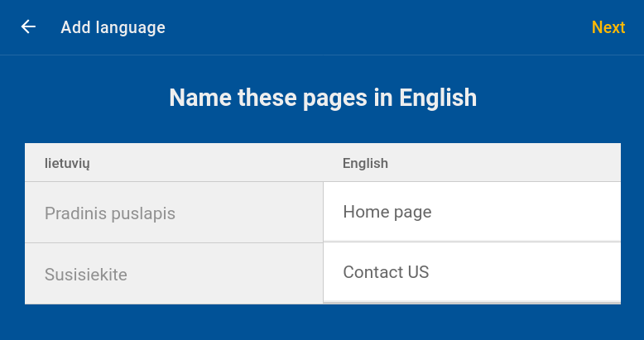Click the first Lithuanian page name

pyautogui.click(x=110, y=213)
